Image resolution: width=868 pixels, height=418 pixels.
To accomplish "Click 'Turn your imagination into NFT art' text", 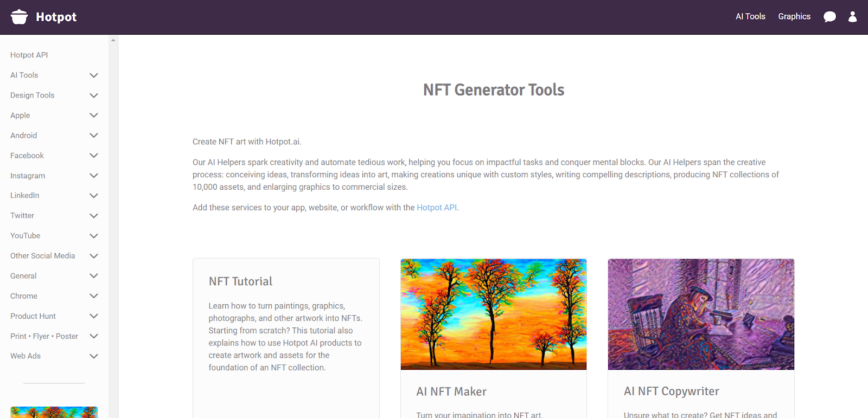I will click(x=480, y=415).
